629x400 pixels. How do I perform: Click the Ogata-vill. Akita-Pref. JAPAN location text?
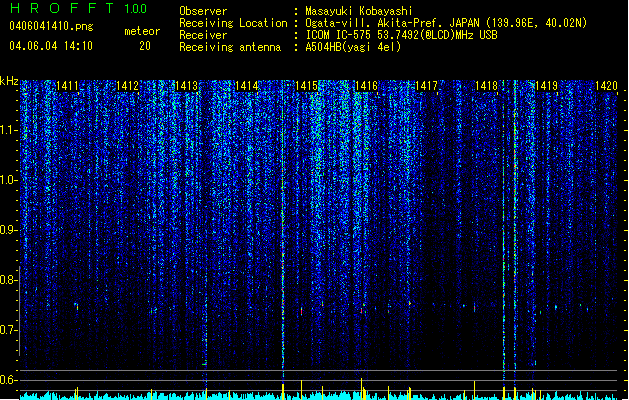(x=446, y=23)
